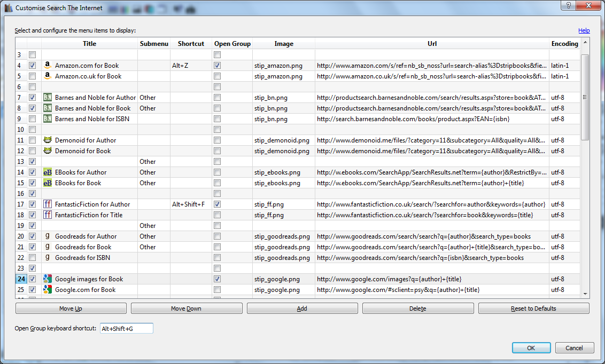The image size is (605, 364).
Task: Click Reset to Defaults button
Action: [533, 308]
